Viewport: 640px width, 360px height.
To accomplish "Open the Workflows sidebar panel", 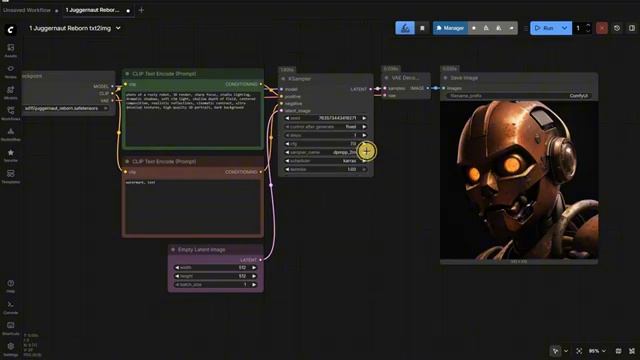I will (11, 113).
